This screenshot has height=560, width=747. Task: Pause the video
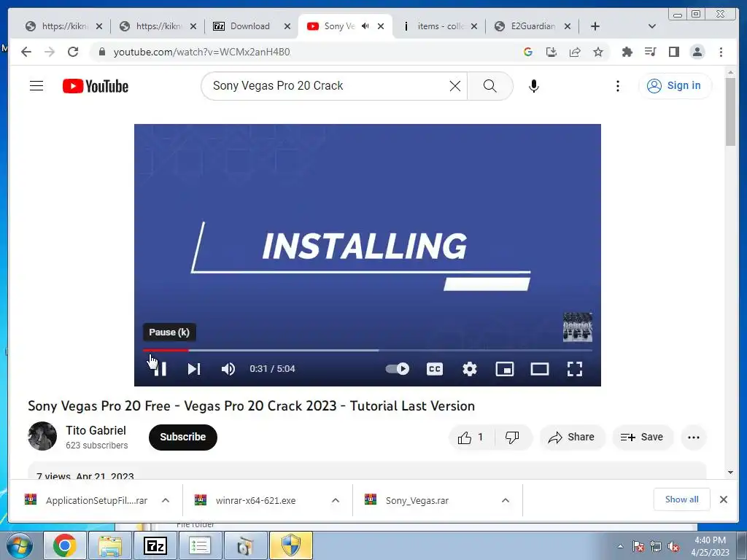tap(160, 369)
